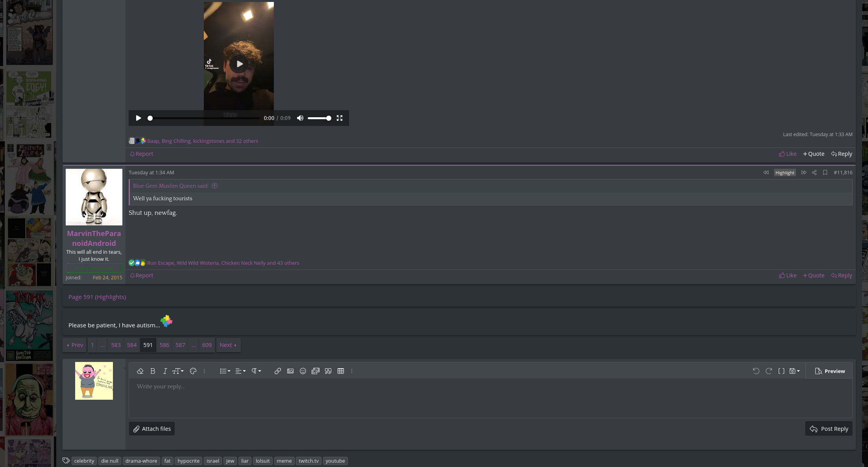Report the video post
This screenshot has width=868, height=467.
tap(142, 154)
